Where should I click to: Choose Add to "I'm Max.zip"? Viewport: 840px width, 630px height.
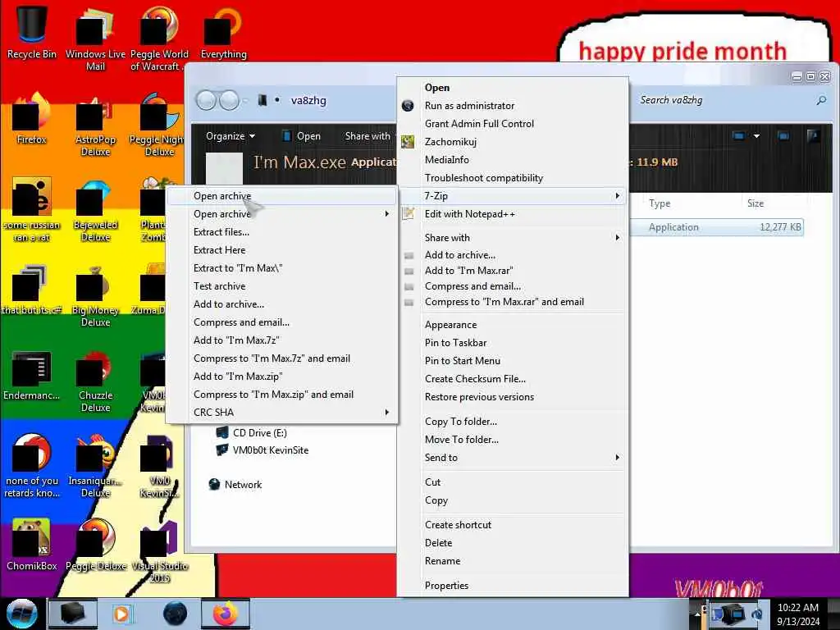pos(238,377)
